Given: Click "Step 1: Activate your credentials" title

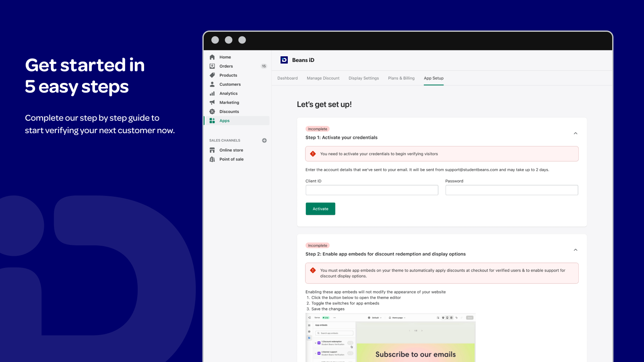Looking at the screenshot, I should (341, 138).
